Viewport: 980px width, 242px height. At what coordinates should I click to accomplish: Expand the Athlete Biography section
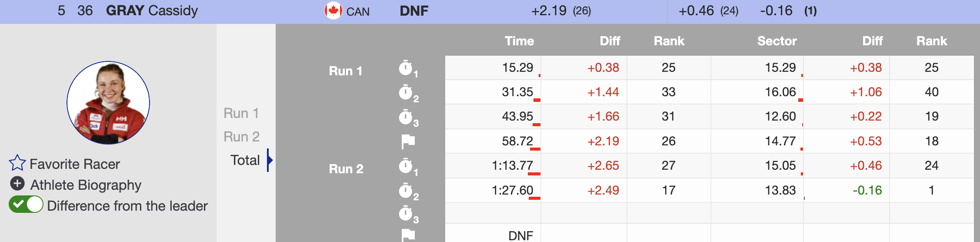click(86, 185)
